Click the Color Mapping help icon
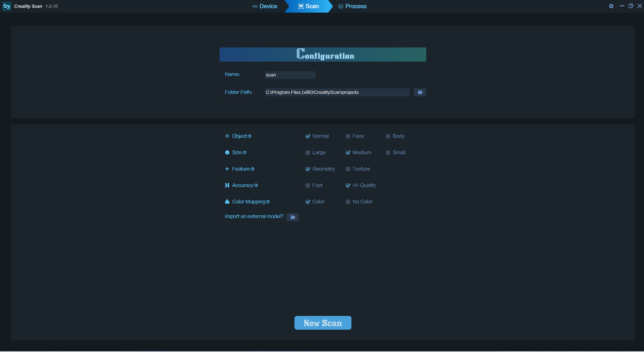 [268, 202]
